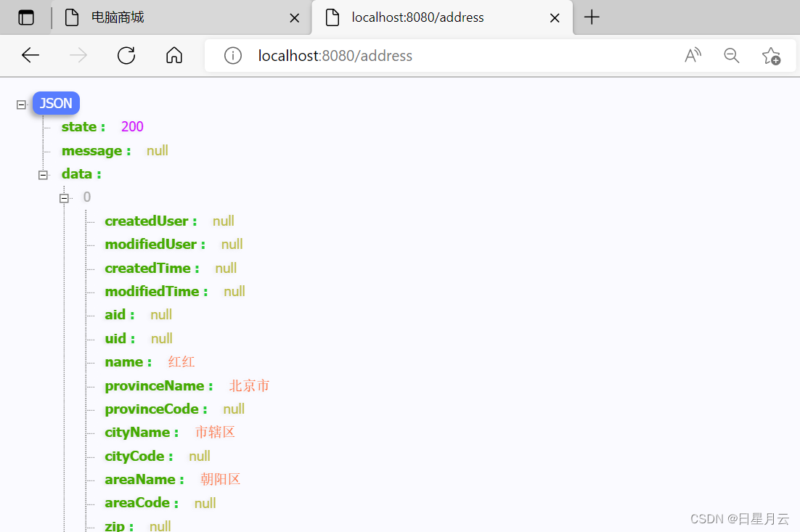Open a new browser tab

click(x=592, y=17)
